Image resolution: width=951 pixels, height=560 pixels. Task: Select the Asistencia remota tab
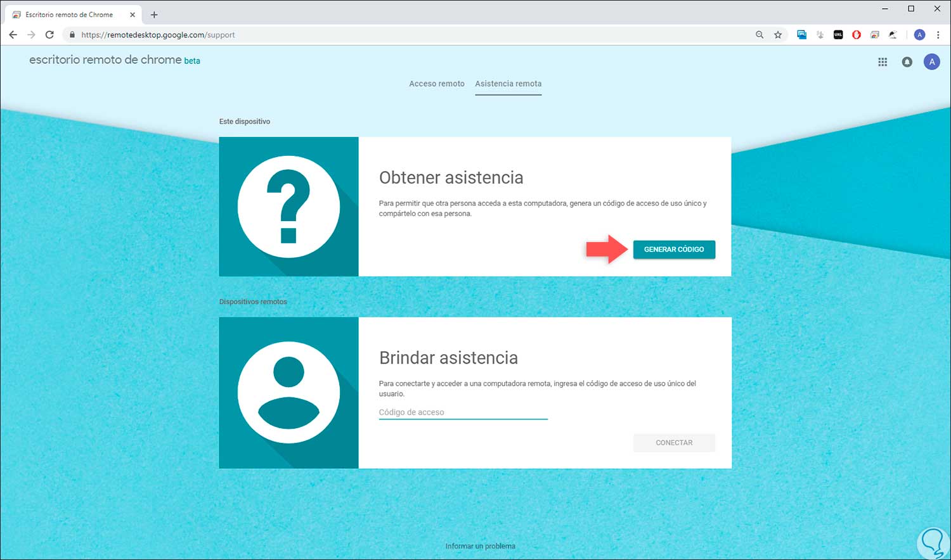coord(508,84)
